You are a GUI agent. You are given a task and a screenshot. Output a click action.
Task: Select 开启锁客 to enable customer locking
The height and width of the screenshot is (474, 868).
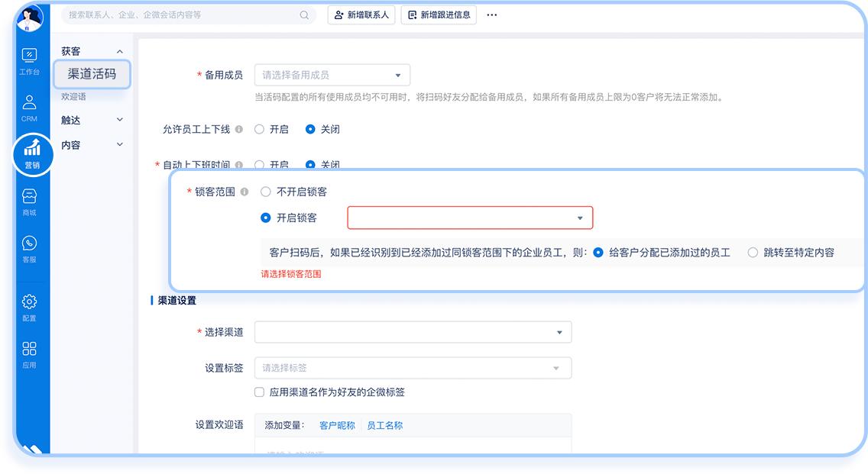point(265,216)
